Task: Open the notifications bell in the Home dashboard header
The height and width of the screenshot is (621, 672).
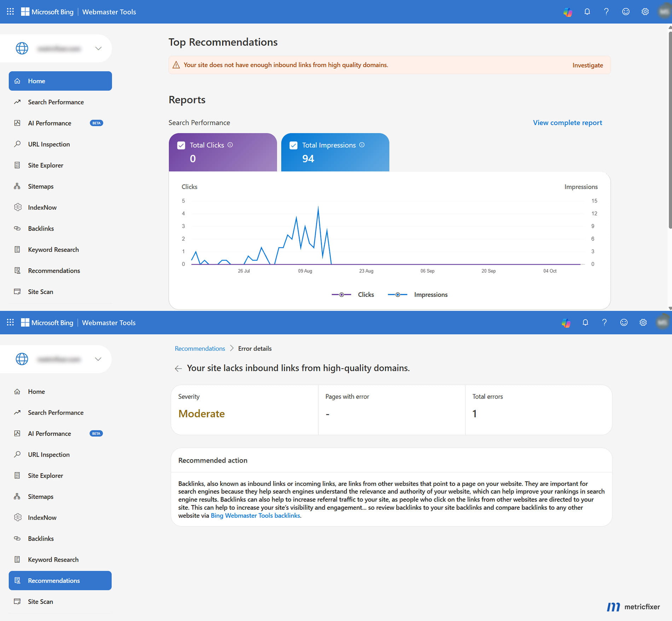Action: pos(587,12)
